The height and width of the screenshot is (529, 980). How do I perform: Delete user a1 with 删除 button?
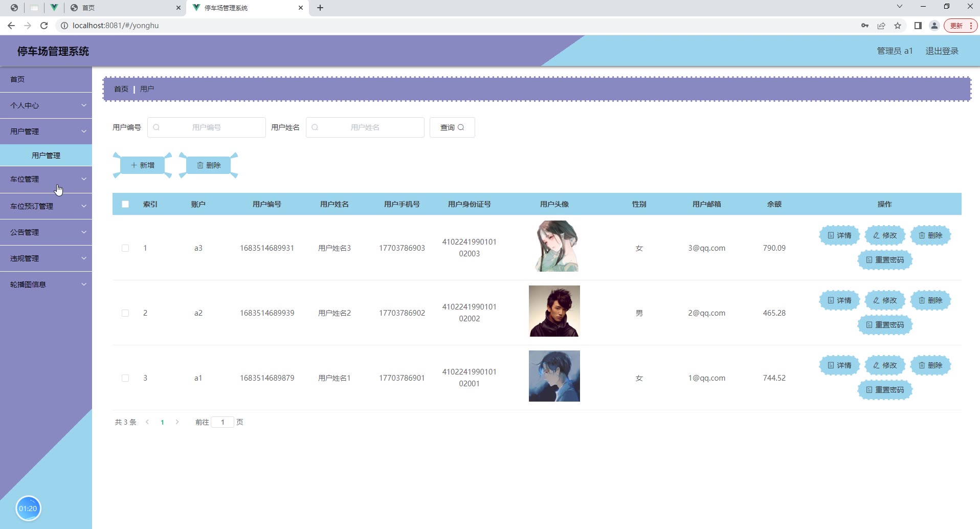click(x=930, y=365)
